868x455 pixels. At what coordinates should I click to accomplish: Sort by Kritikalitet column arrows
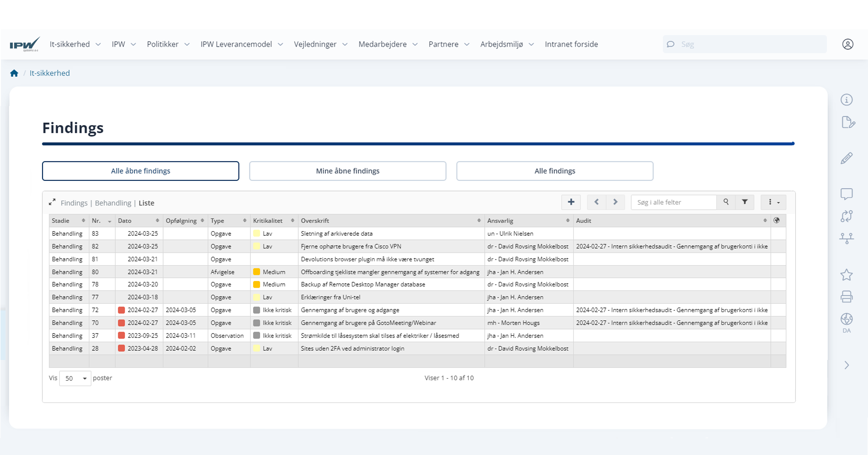(x=292, y=221)
